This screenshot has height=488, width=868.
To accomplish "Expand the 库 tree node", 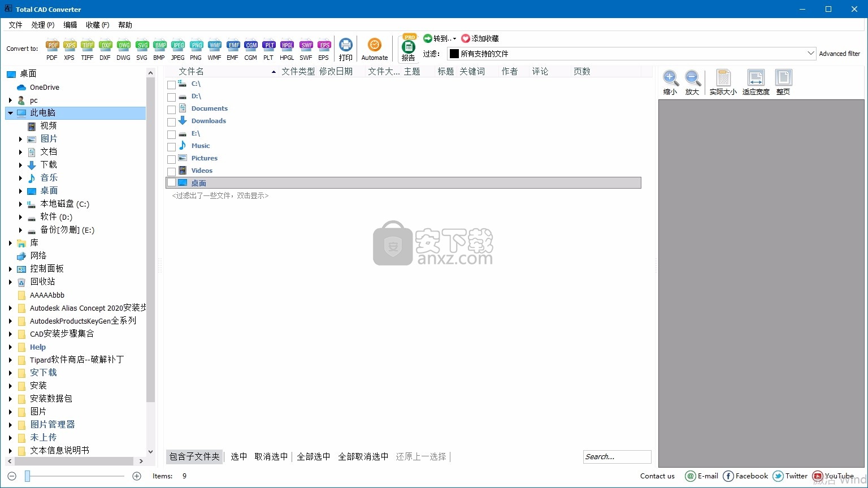I will pos(10,243).
